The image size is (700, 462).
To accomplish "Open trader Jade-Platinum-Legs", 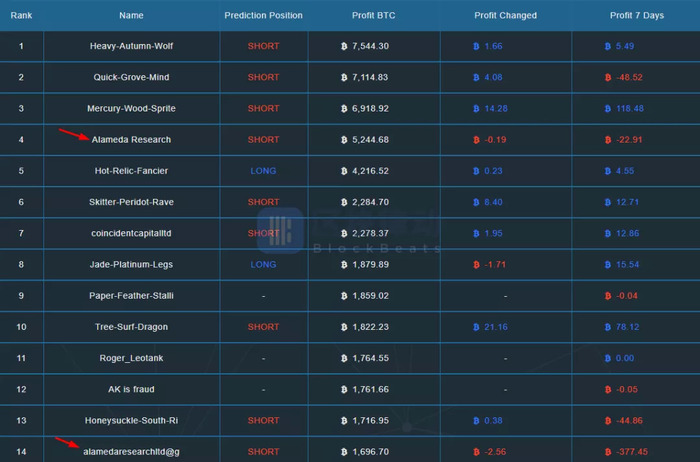I will tap(131, 265).
